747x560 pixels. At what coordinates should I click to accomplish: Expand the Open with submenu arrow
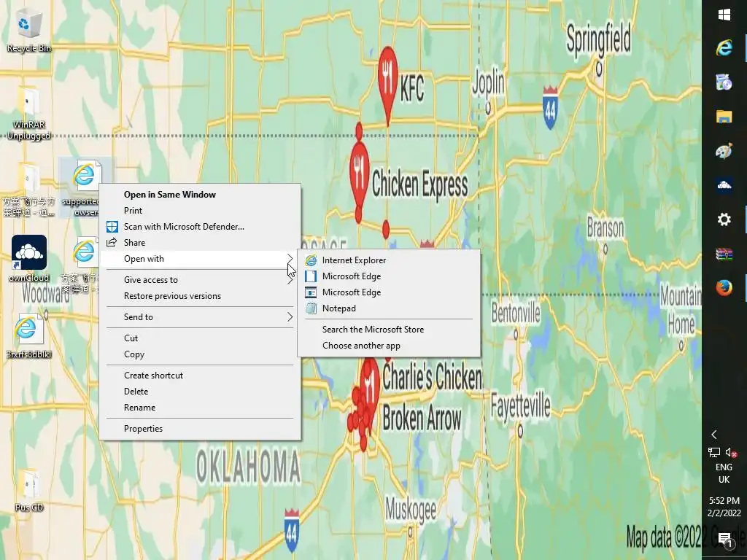pyautogui.click(x=290, y=259)
